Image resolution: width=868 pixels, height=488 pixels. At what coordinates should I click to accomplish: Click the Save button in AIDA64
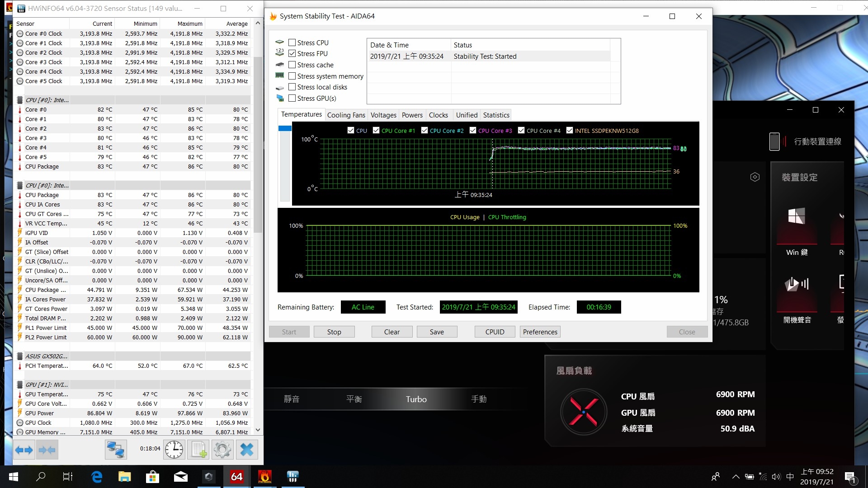(437, 332)
